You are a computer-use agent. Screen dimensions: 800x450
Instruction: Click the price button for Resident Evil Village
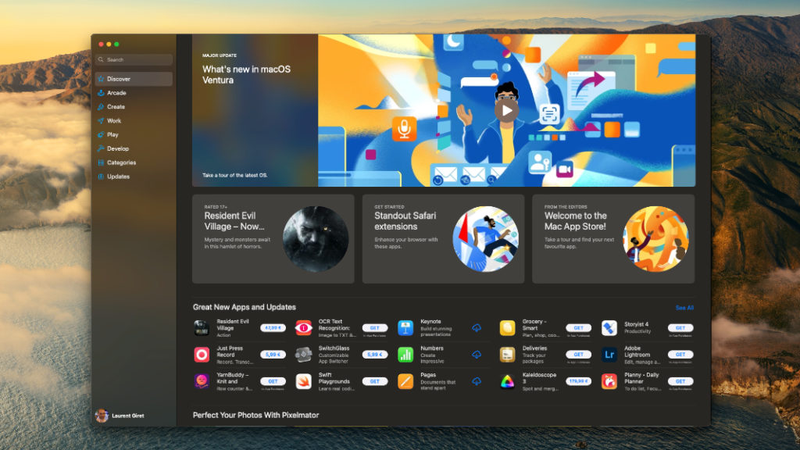pyautogui.click(x=273, y=328)
